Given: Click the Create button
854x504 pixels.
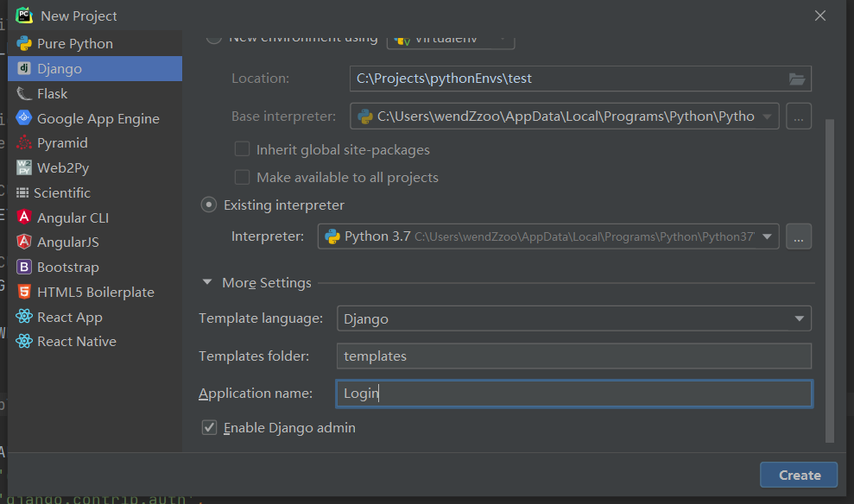Looking at the screenshot, I should click(x=799, y=475).
